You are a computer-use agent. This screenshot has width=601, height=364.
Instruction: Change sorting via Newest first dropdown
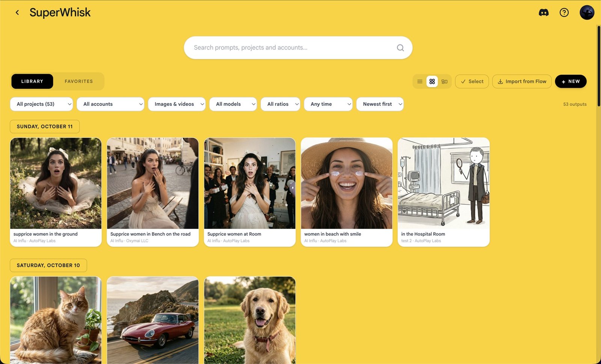(x=380, y=104)
